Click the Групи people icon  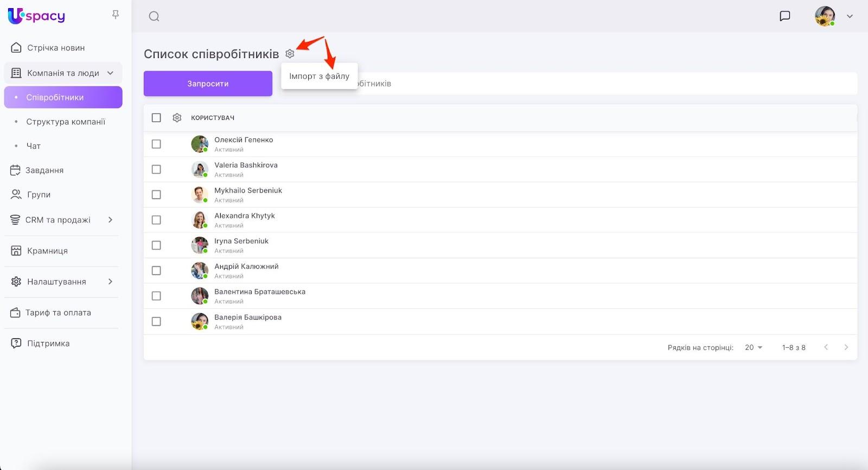pos(16,194)
